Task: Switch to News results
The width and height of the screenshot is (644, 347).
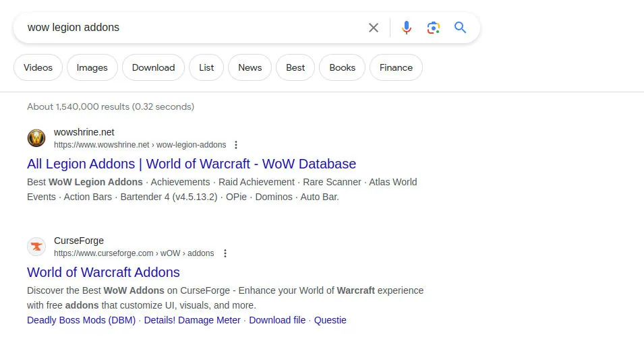Action: point(250,67)
